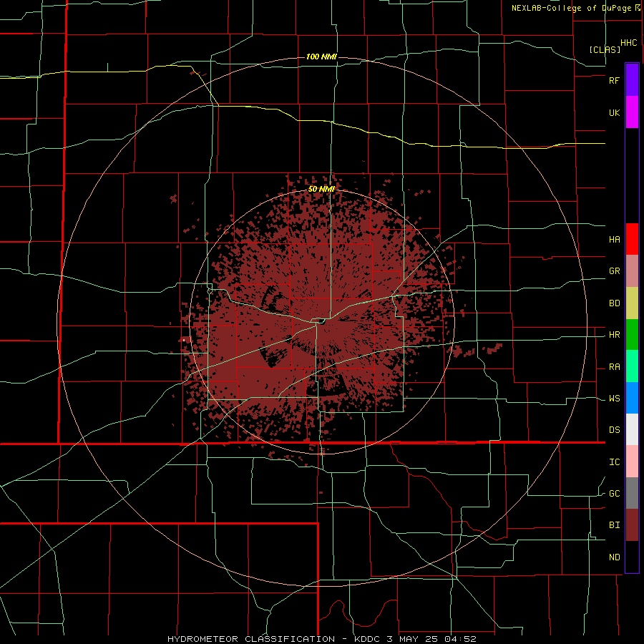Click the 'HYDROMETEOR CLASSIFICATION' caption text
This screenshot has height=644, width=644.
click(251, 639)
